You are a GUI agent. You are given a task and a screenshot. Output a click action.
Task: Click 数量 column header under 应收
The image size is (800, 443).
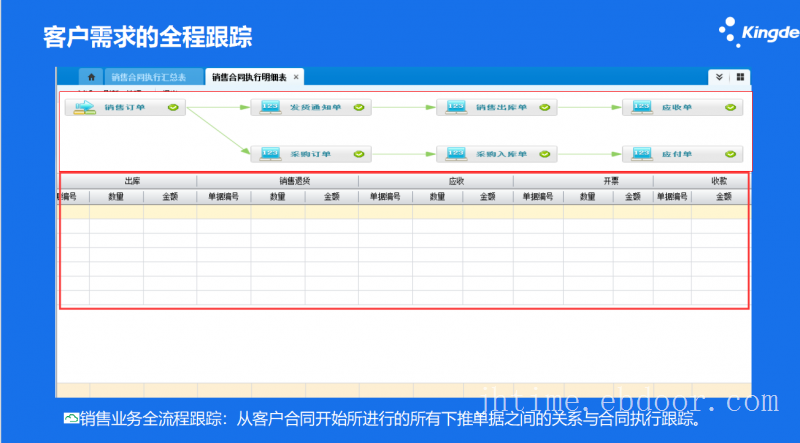pos(437,196)
